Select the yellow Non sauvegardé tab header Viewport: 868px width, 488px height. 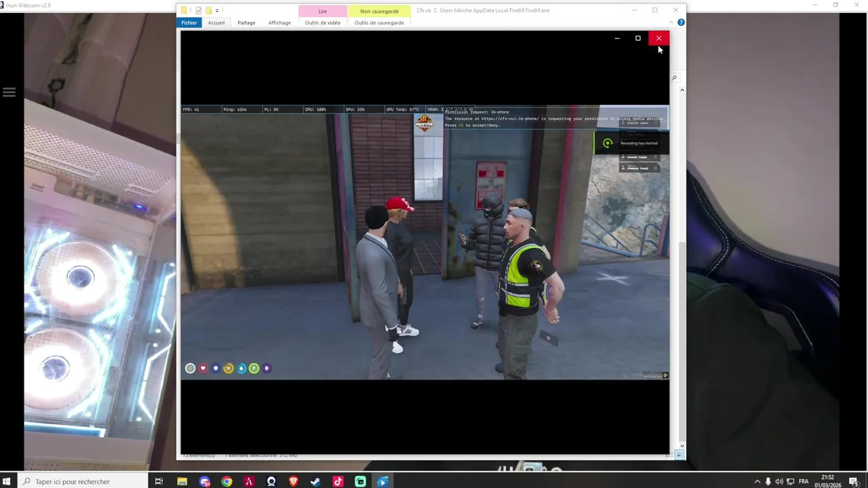(379, 11)
